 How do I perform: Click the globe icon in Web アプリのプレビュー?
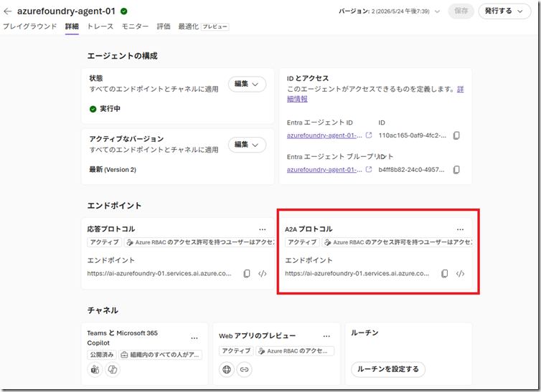click(227, 369)
